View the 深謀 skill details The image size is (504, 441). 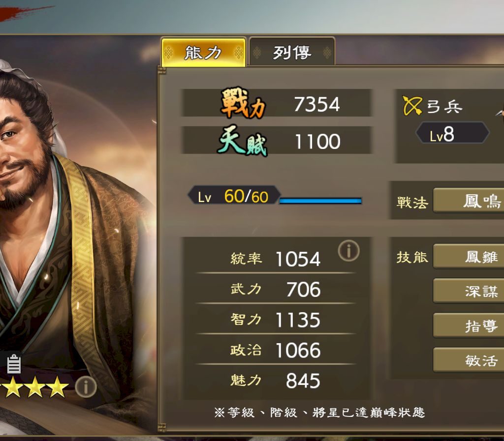coord(469,291)
